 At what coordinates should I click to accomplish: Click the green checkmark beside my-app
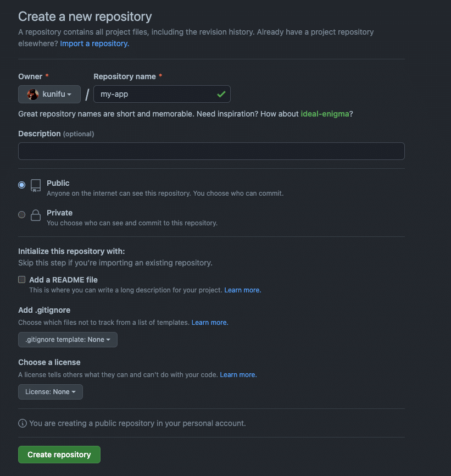221,94
